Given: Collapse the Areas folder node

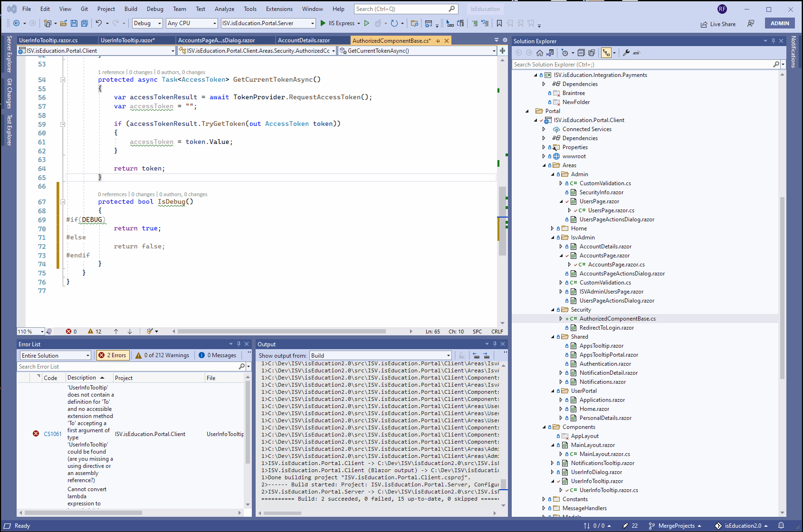Looking at the screenshot, I should (x=543, y=165).
